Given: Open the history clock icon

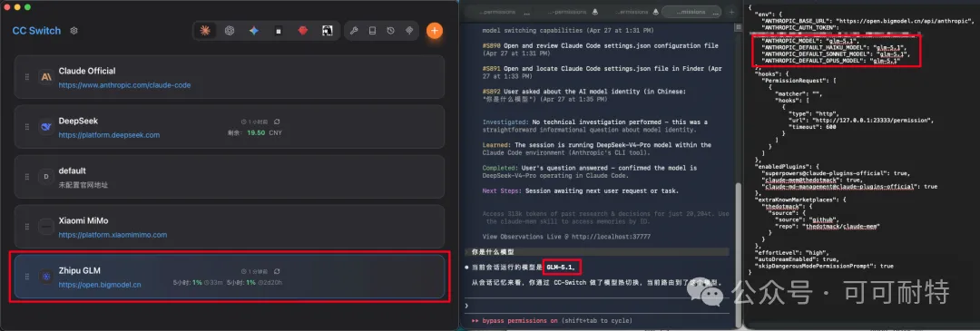Looking at the screenshot, I should (390, 30).
